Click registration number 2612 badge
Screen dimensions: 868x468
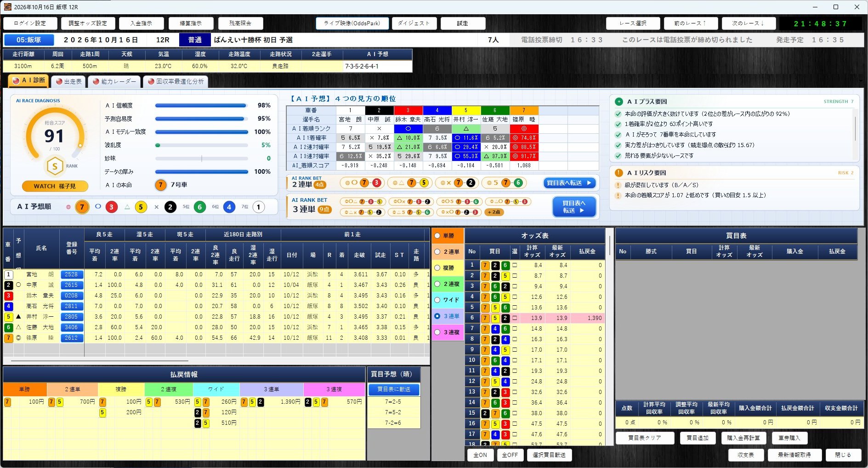point(71,338)
